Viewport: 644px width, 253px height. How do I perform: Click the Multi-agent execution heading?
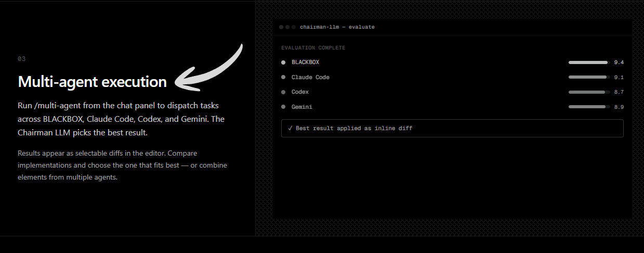tap(93, 82)
